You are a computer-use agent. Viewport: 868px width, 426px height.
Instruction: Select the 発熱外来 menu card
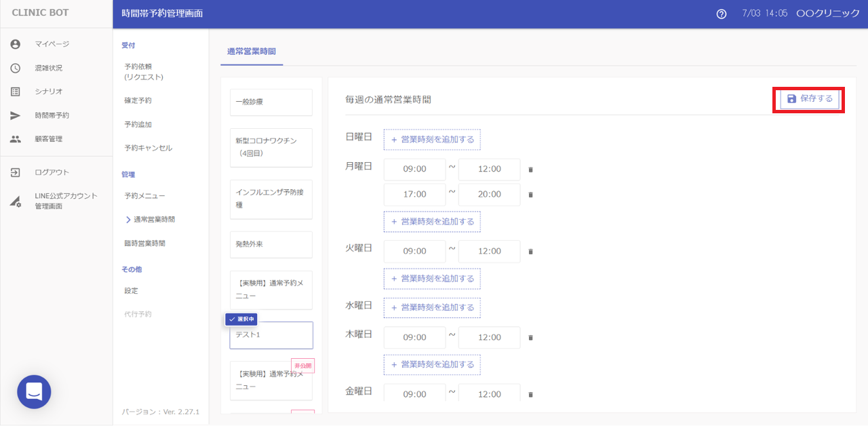(271, 244)
